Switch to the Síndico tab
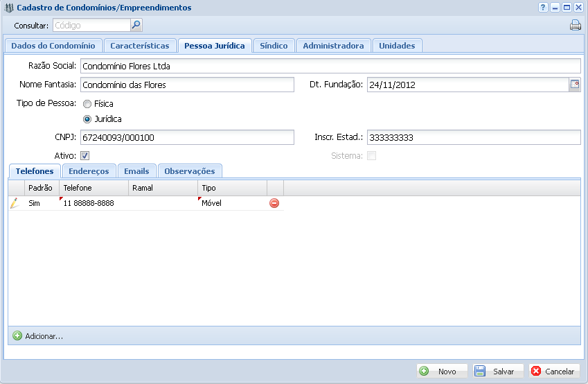 point(274,46)
